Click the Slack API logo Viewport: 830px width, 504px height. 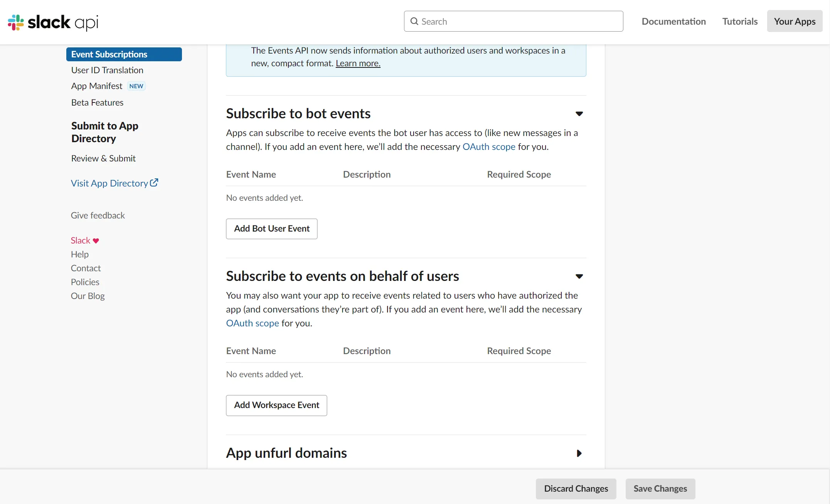(x=53, y=22)
